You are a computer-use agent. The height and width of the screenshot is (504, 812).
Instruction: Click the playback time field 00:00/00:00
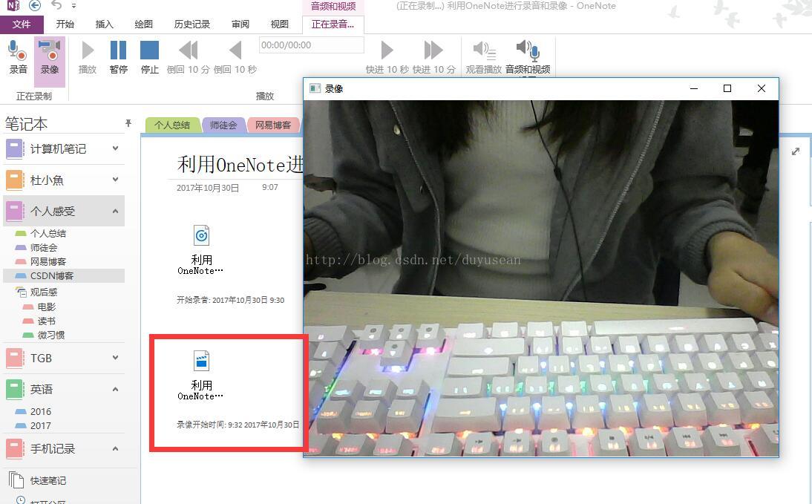click(x=311, y=45)
